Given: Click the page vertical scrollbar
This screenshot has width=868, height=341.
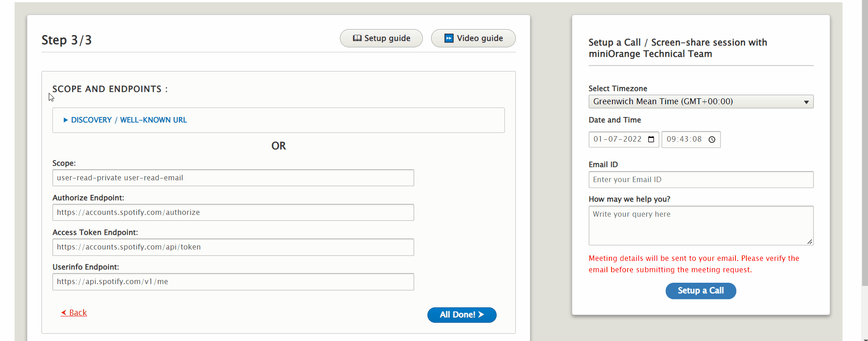Looking at the screenshot, I should pos(864,137).
